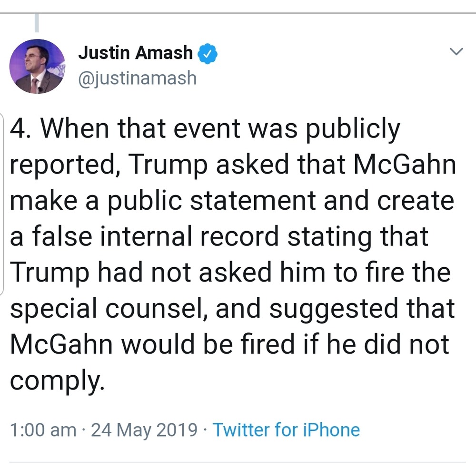476x467 pixels.
Task: Click the word "comply." ending the tweet
Action: [57, 379]
